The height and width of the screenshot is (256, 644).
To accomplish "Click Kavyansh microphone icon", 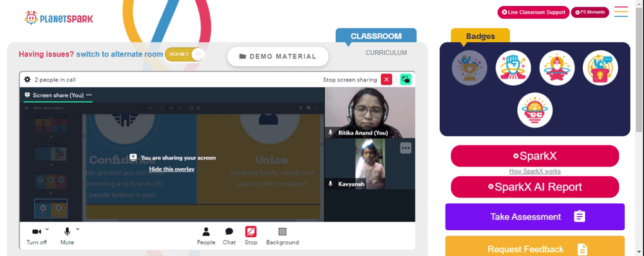I will click(x=330, y=184).
